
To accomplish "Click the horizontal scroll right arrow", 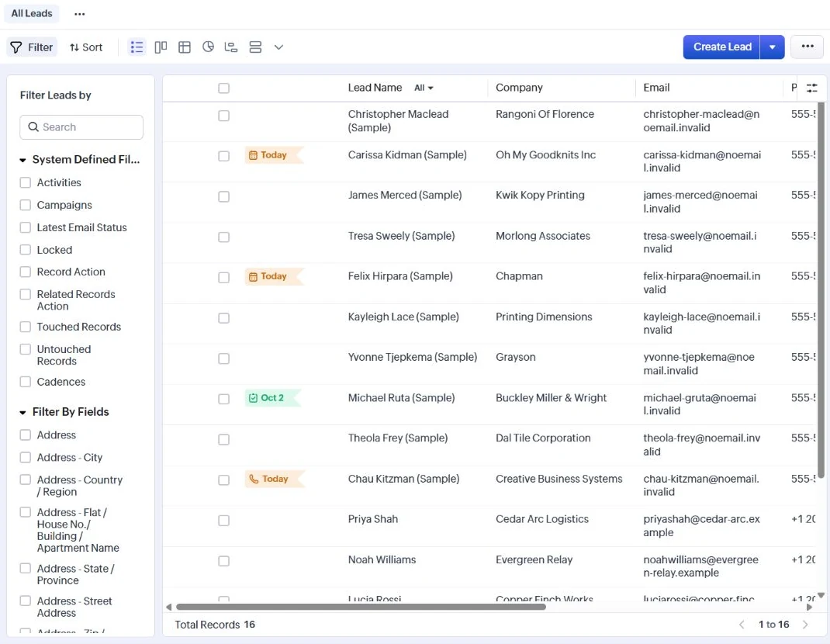I will click(x=809, y=607).
